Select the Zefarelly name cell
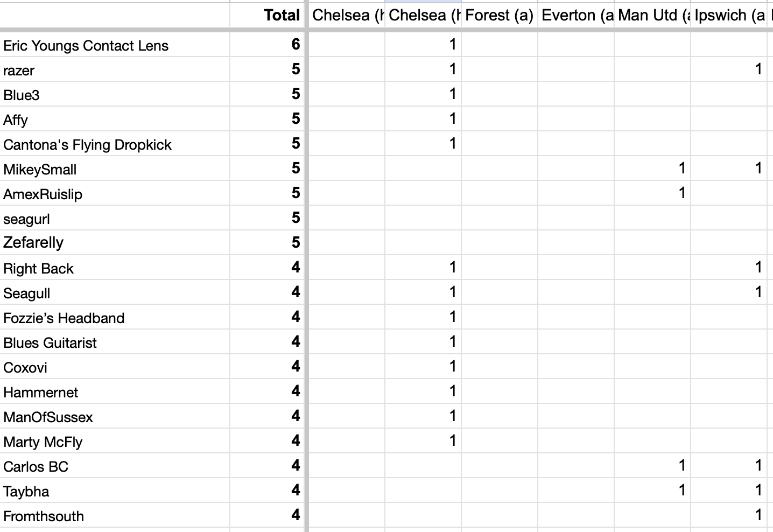 pos(115,243)
